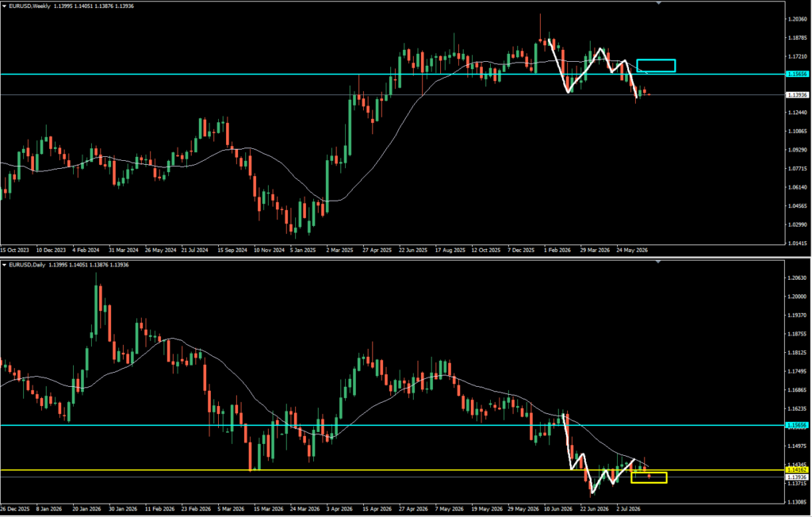The width and height of the screenshot is (812, 517).
Task: Click the 1.20000 price scale value
Action: [798, 297]
